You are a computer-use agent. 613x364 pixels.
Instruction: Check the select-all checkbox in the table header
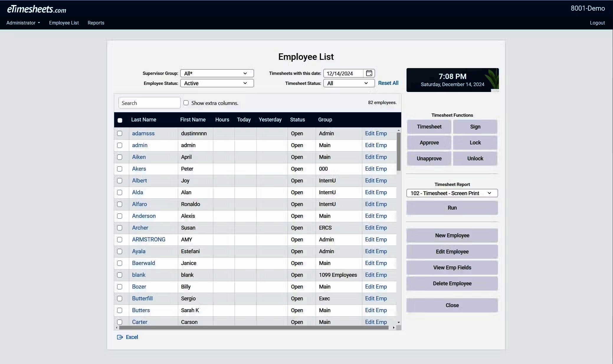pos(120,120)
